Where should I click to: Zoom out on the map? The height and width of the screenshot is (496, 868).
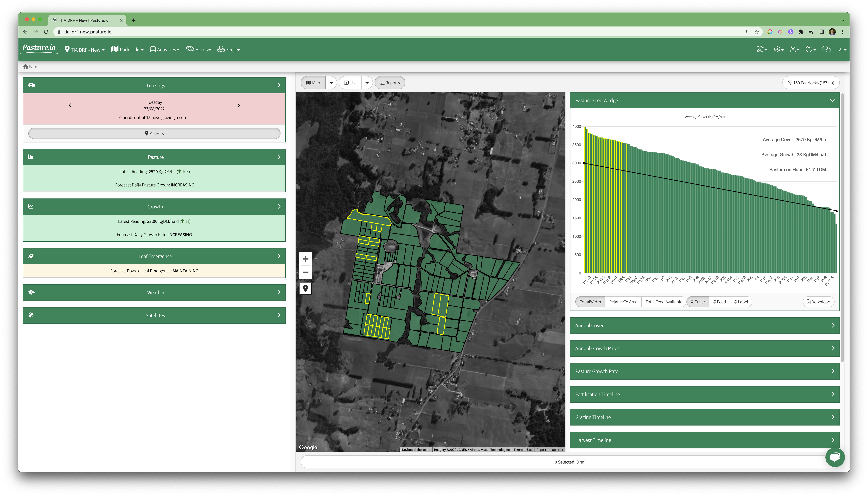coord(305,272)
